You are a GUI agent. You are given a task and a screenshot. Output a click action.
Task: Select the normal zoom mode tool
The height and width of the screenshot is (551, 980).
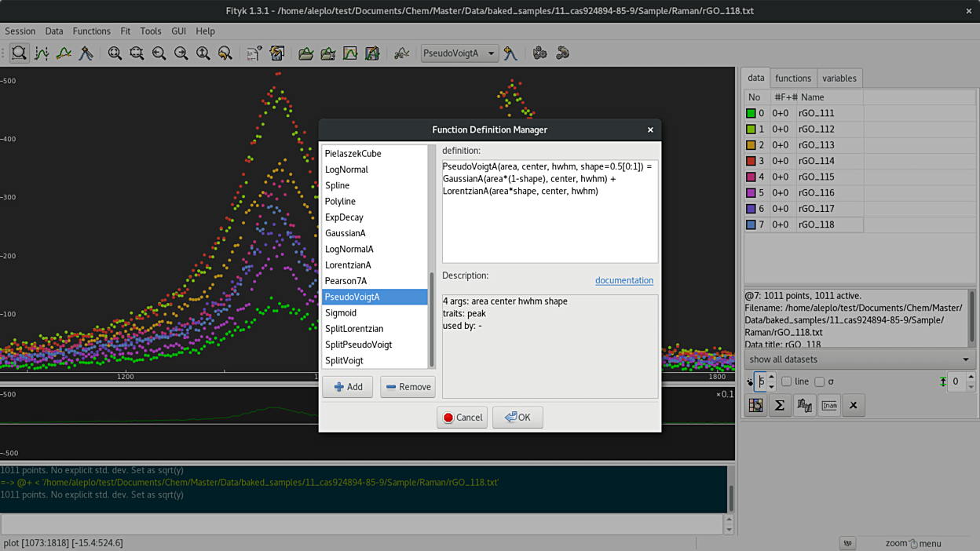[x=20, y=53]
